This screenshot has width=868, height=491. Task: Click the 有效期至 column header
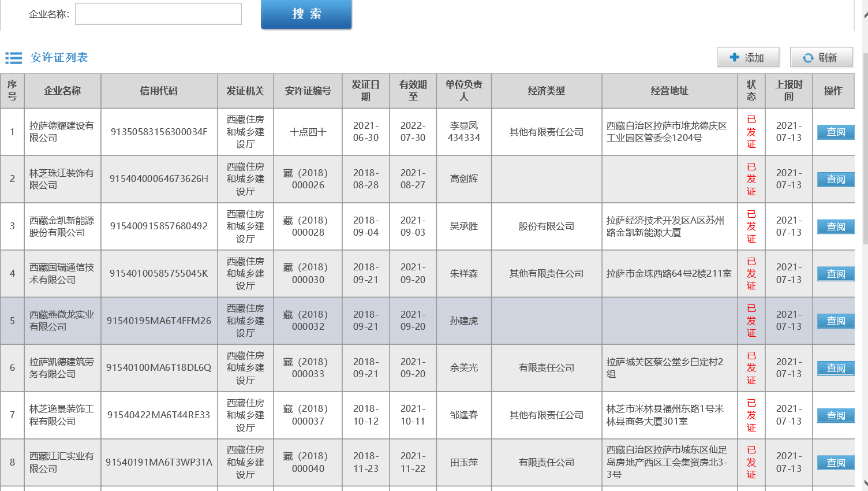pyautogui.click(x=413, y=91)
